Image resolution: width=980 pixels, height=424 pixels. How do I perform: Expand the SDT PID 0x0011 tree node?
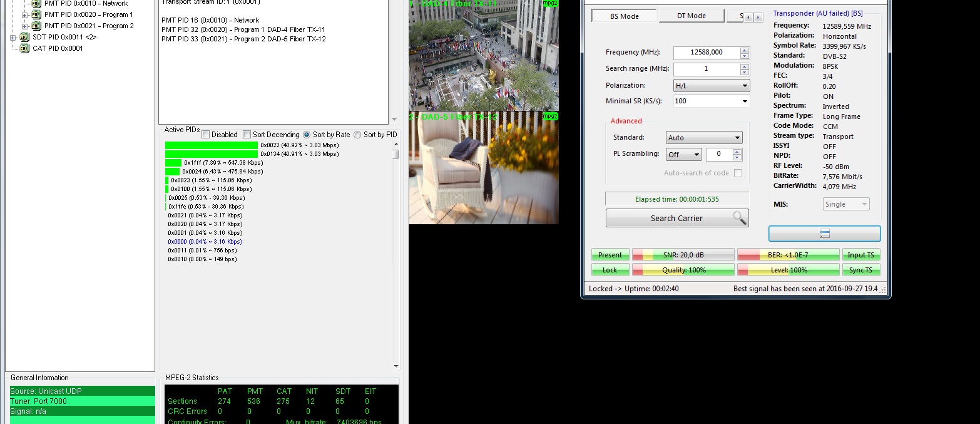pos(13,38)
